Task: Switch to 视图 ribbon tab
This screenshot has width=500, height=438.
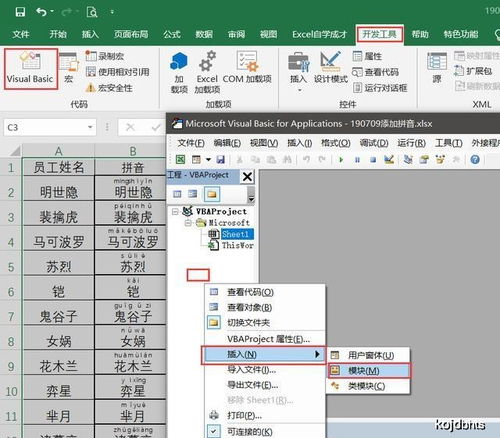Action: 268,34
